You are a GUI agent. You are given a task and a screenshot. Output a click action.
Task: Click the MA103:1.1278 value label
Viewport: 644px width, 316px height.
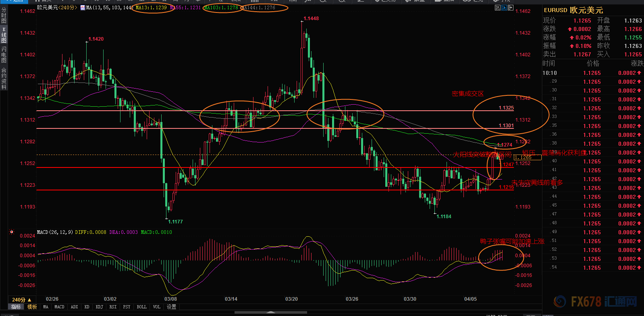coord(221,8)
